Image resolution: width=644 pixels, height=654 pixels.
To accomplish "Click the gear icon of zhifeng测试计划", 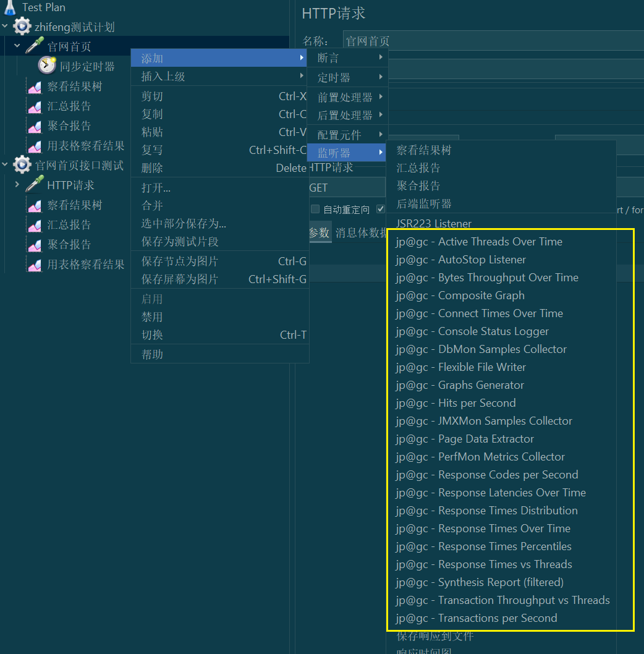I will tap(22, 27).
